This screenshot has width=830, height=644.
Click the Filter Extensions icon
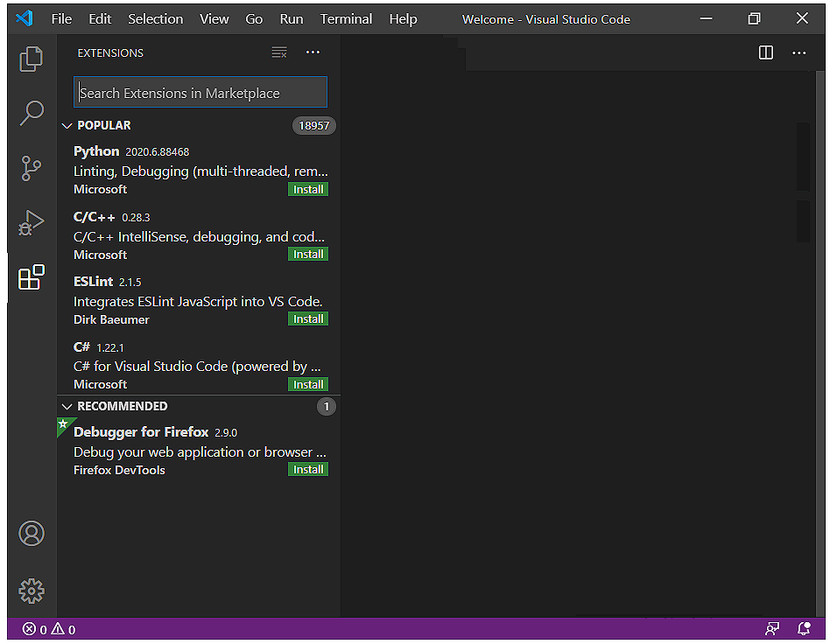coord(278,52)
